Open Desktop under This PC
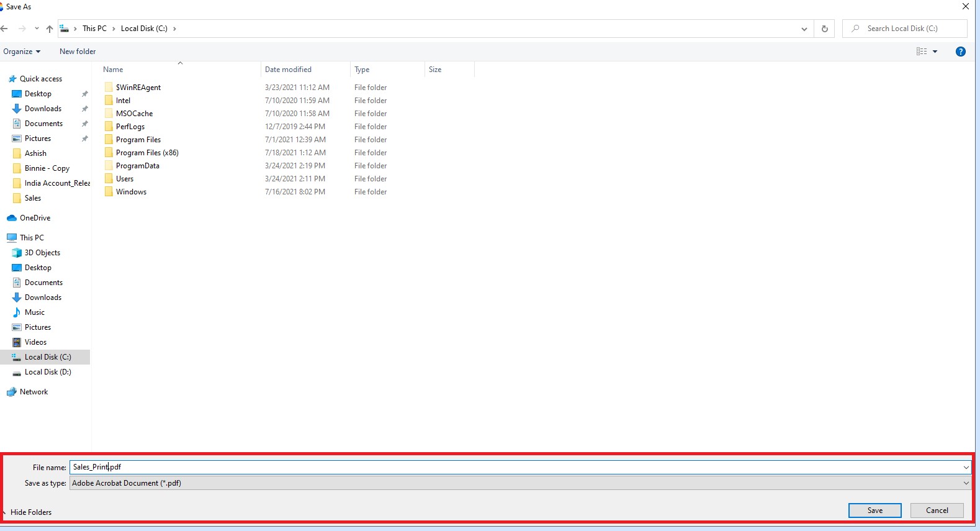 point(38,268)
